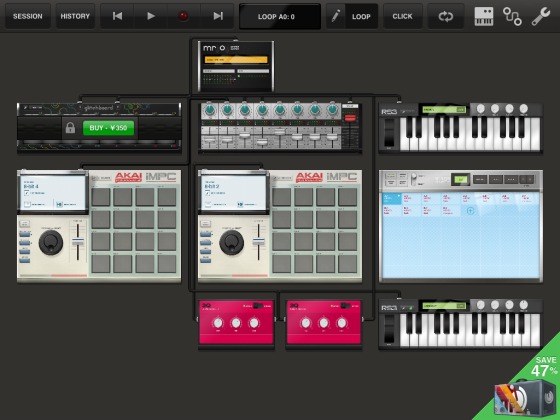Skip forward with the transport button
This screenshot has height=420, width=560.
click(218, 16)
